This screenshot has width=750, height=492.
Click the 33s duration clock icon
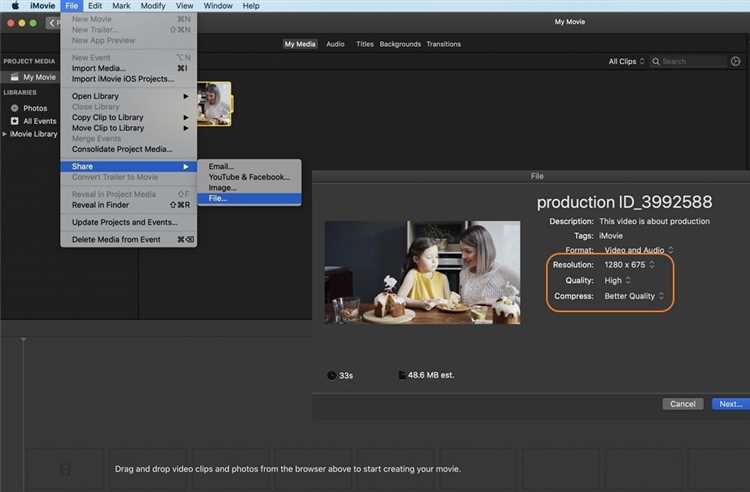[x=331, y=375]
